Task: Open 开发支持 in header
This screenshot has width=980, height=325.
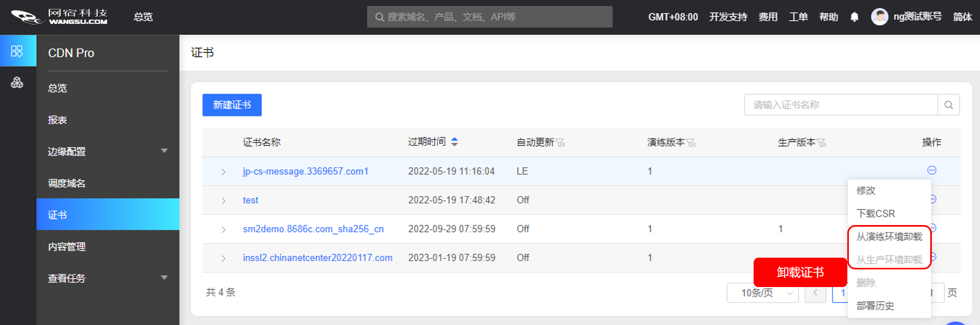Action: [x=728, y=17]
